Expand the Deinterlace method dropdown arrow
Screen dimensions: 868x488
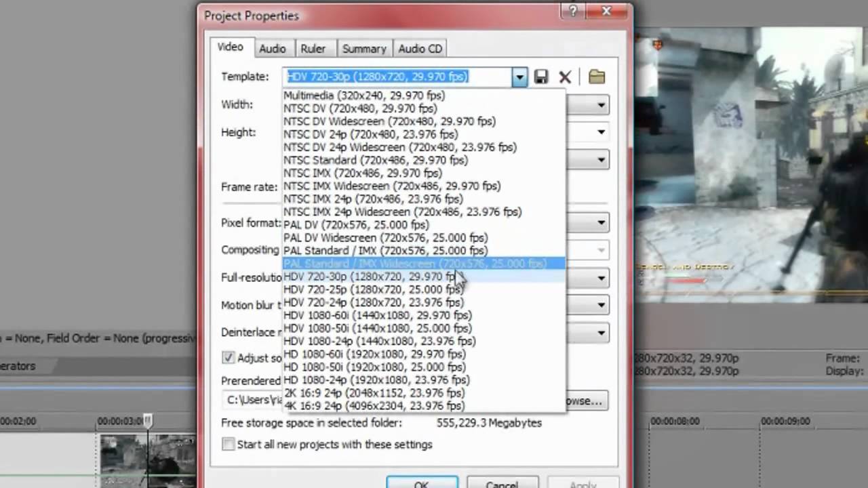601,333
